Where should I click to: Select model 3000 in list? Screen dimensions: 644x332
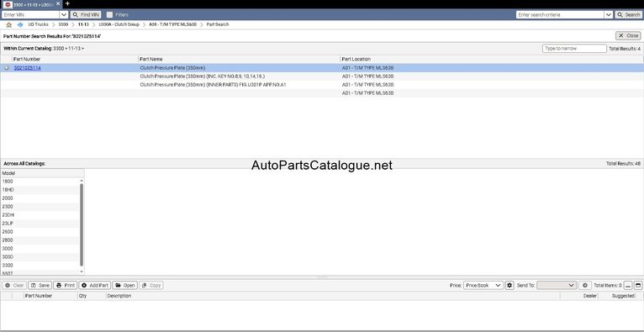40,249
